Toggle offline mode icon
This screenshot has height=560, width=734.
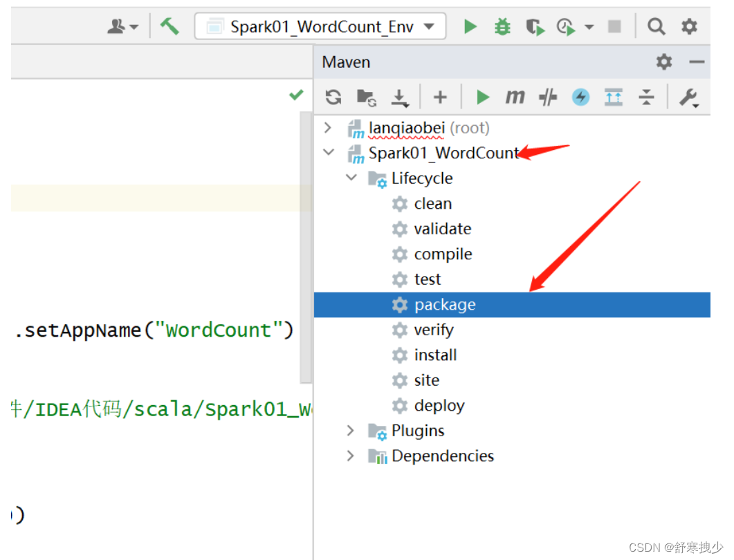click(x=548, y=97)
